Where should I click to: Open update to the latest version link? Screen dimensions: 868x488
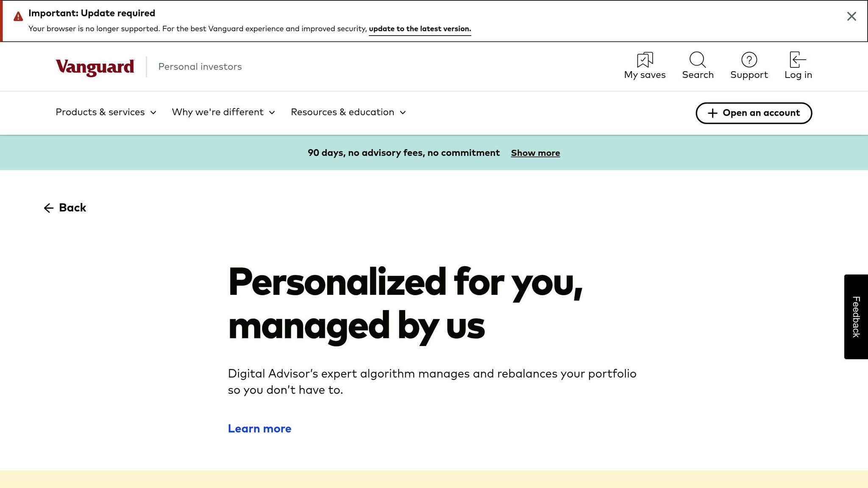(x=419, y=29)
